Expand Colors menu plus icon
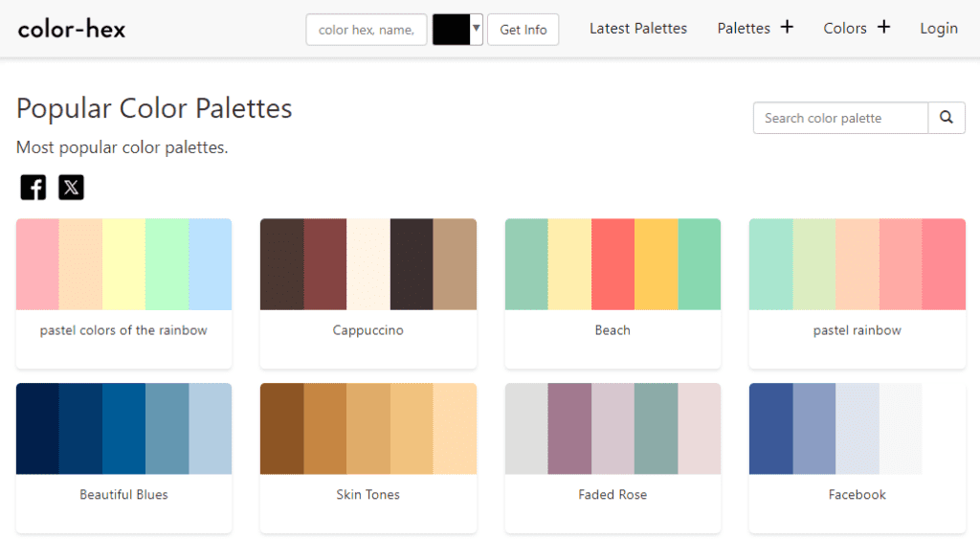 883,27
